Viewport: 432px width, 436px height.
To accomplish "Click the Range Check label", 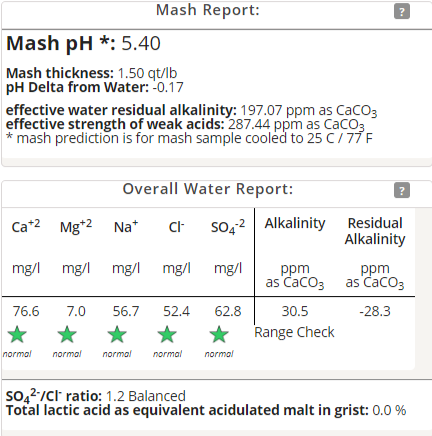I will point(294,332).
